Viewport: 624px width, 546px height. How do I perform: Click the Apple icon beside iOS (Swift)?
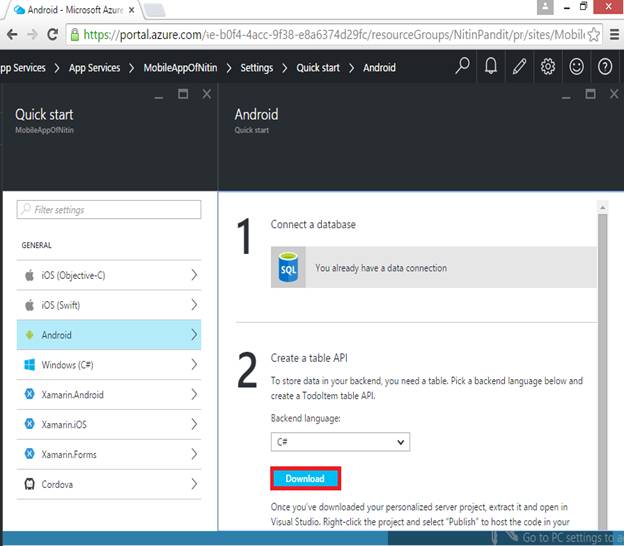29,305
